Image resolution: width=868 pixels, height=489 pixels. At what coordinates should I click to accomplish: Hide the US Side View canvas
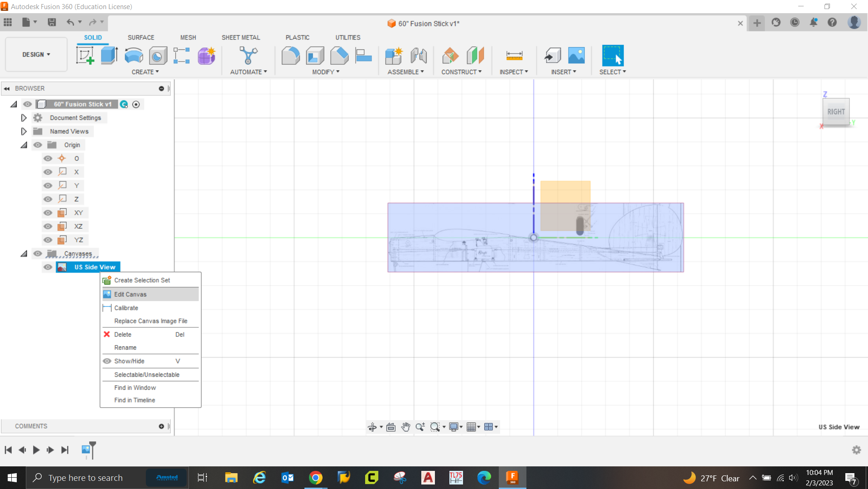[x=48, y=267]
